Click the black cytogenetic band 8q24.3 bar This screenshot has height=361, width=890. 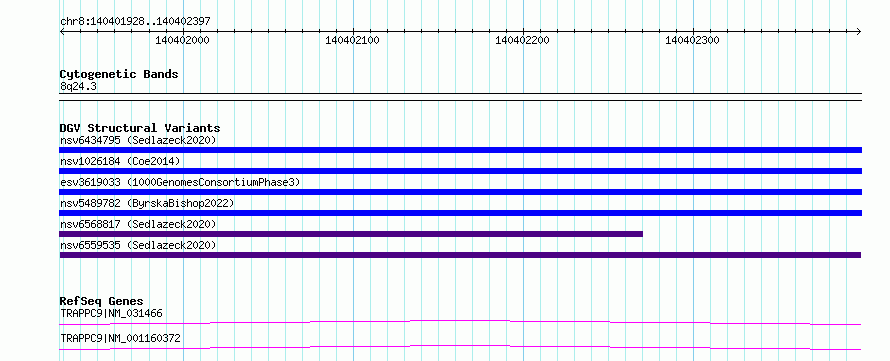coord(460,97)
